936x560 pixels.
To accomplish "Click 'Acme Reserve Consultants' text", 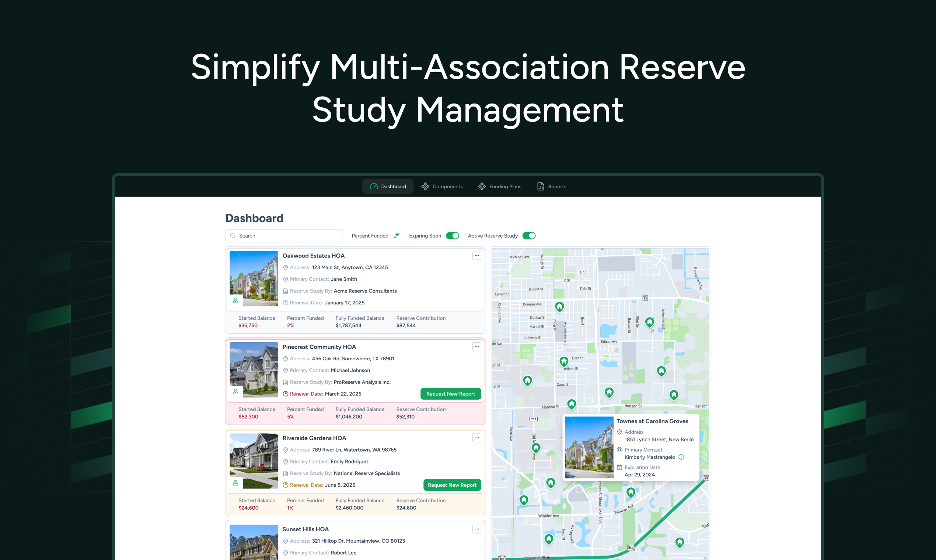I will [365, 291].
